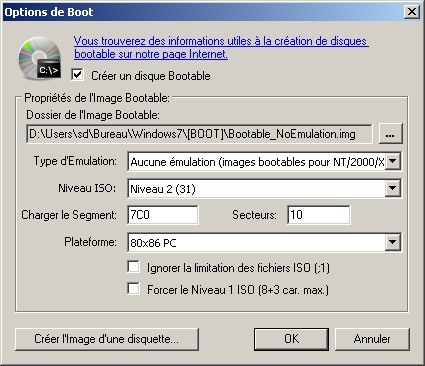Click the Charger le Segment field

click(163, 215)
